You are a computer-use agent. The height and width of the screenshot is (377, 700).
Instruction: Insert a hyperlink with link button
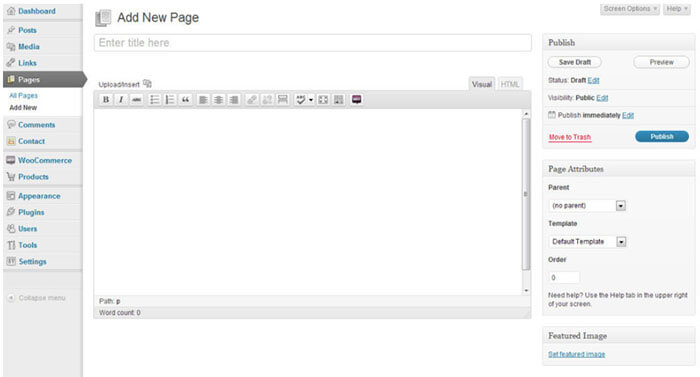[252, 100]
